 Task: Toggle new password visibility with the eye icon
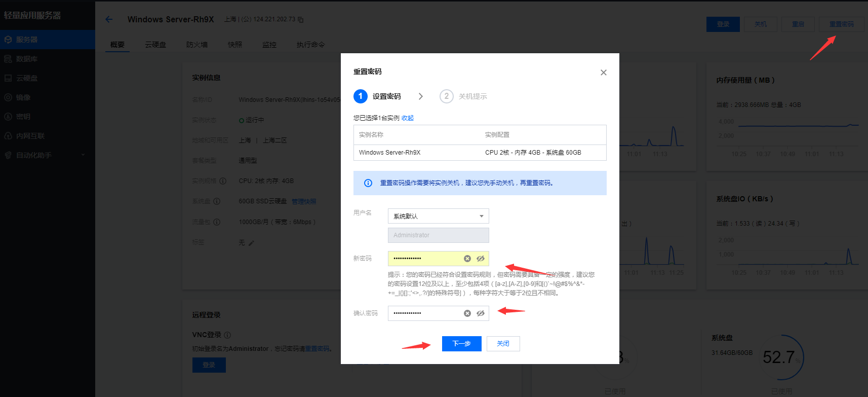(481, 259)
